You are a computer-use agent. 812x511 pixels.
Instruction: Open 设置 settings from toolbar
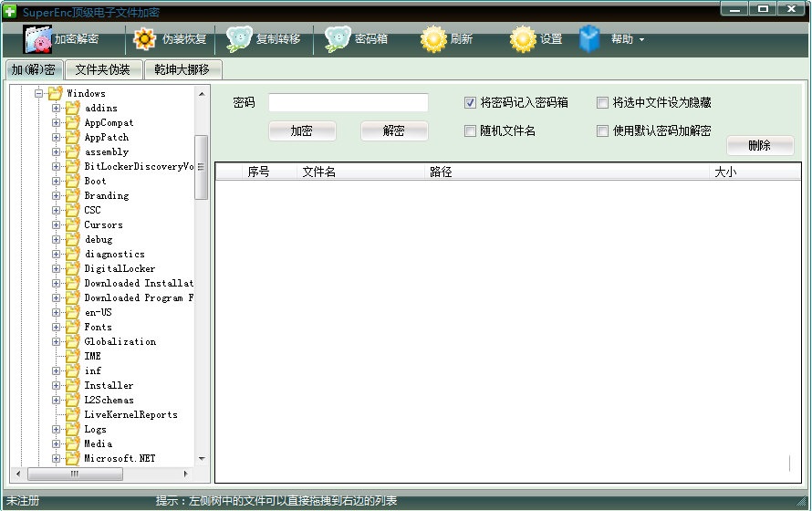click(523, 39)
